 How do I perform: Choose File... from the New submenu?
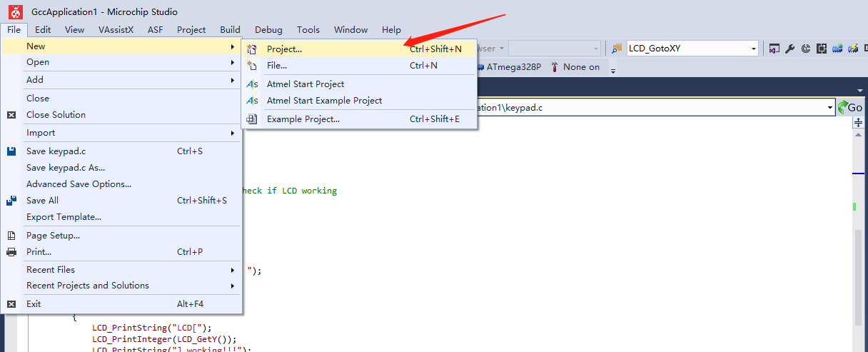coord(360,65)
